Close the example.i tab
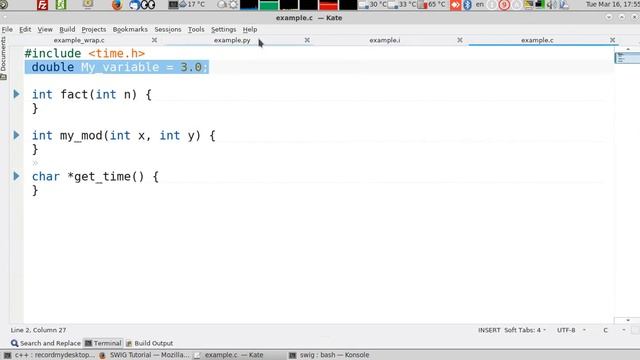The height and width of the screenshot is (360, 640). coord(460,40)
